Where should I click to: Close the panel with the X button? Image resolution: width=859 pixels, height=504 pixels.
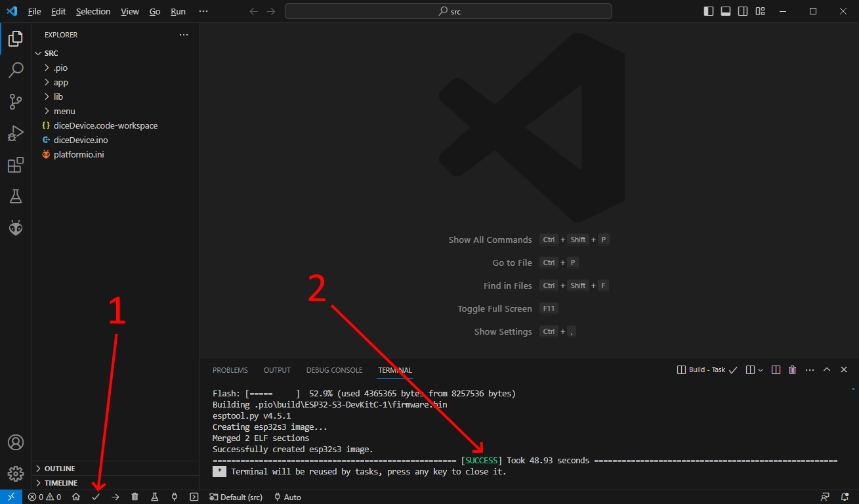[x=844, y=370]
